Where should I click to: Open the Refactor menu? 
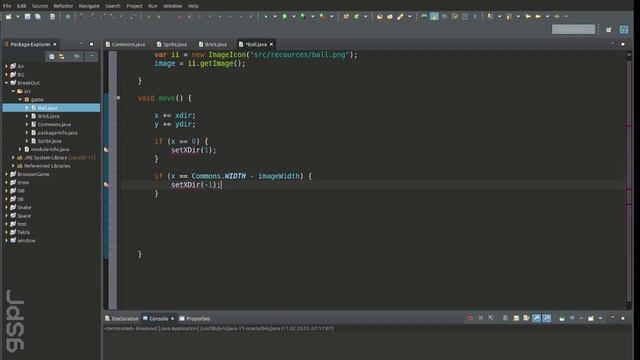[63, 6]
